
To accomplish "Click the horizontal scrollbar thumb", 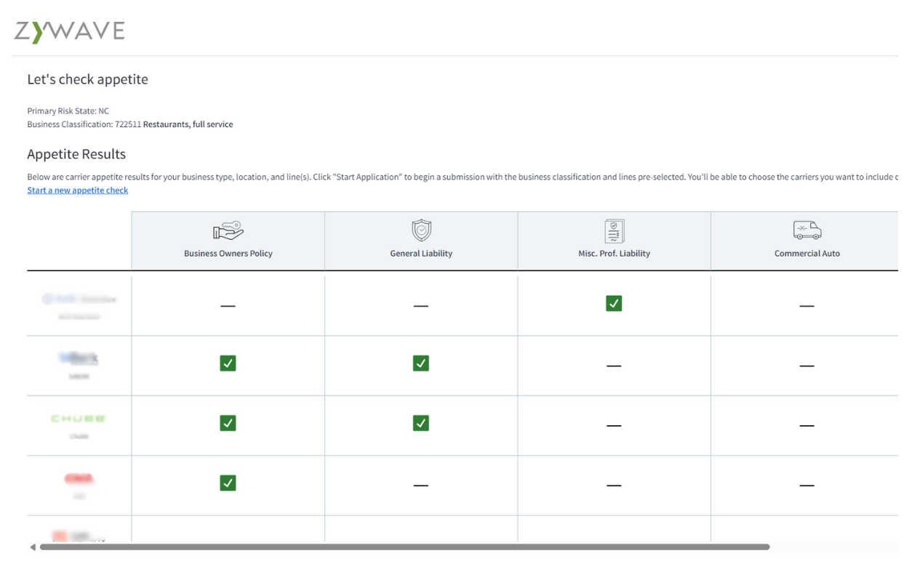I will point(404,547).
